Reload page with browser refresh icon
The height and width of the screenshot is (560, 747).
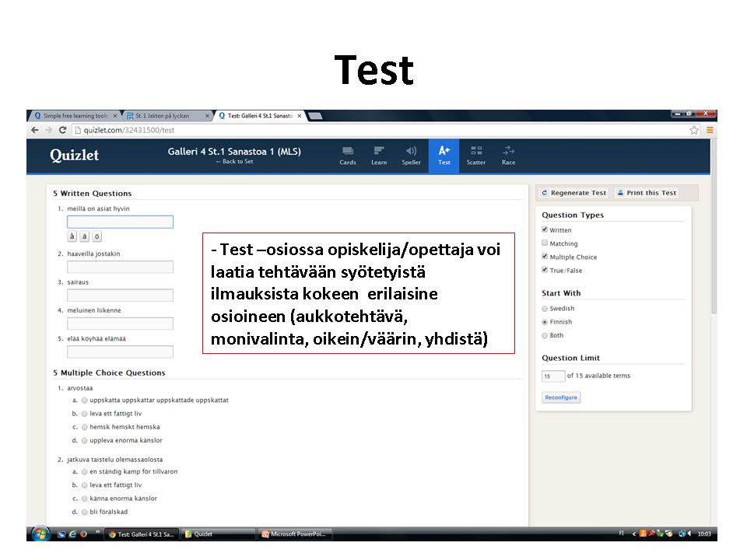coord(62,130)
